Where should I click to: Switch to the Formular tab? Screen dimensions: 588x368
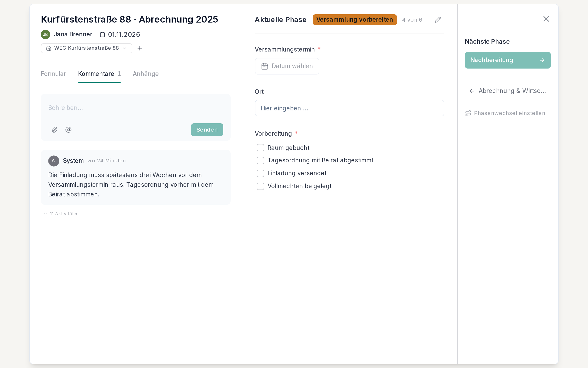click(54, 74)
